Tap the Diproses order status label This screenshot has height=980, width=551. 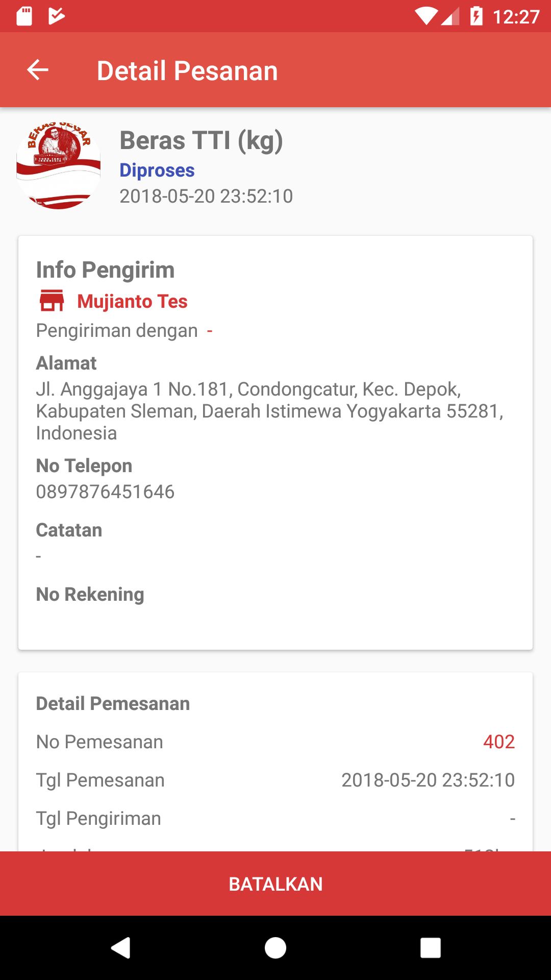point(157,170)
